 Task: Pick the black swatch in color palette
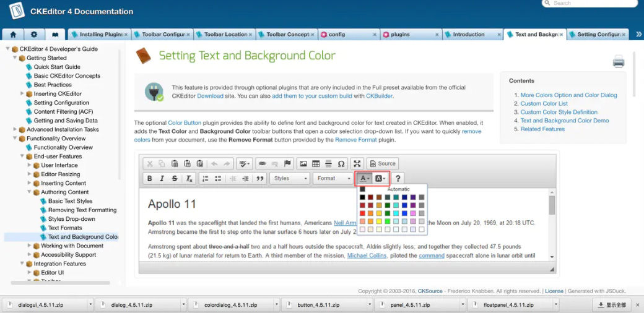click(363, 197)
